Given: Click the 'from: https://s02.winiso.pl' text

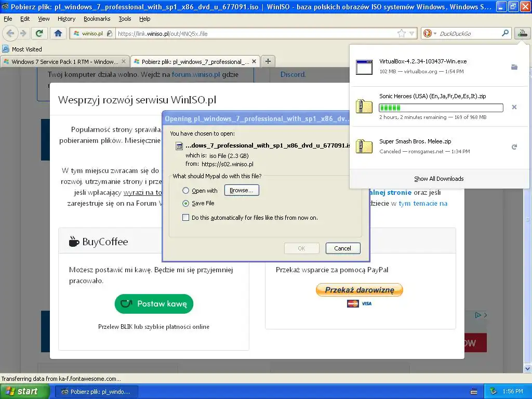Looking at the screenshot, I should pos(220,164).
